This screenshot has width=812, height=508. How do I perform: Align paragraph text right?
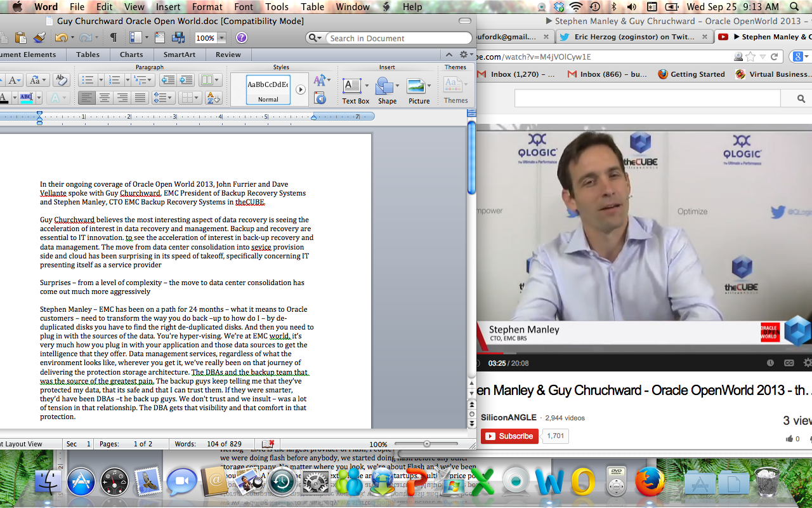click(x=122, y=98)
